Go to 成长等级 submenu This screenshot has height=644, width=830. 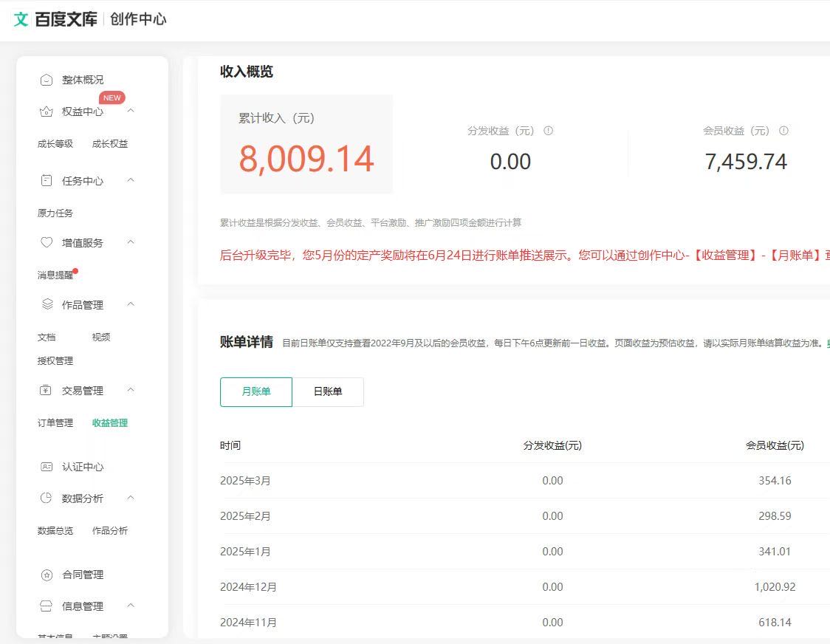click(55, 143)
